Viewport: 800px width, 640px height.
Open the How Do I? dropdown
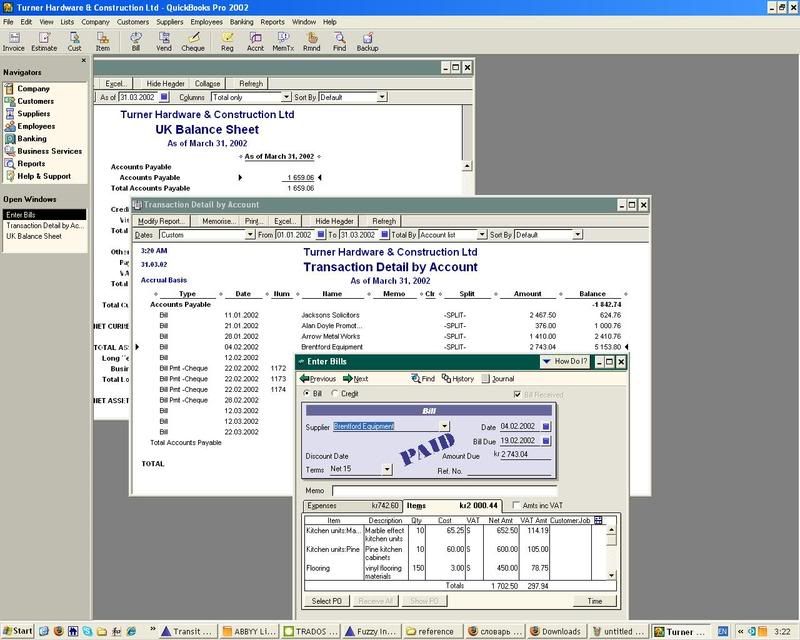(565, 361)
